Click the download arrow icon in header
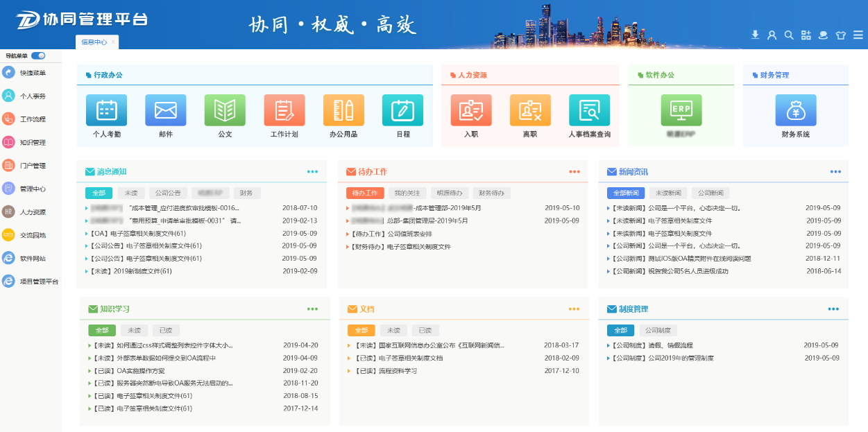 click(755, 35)
